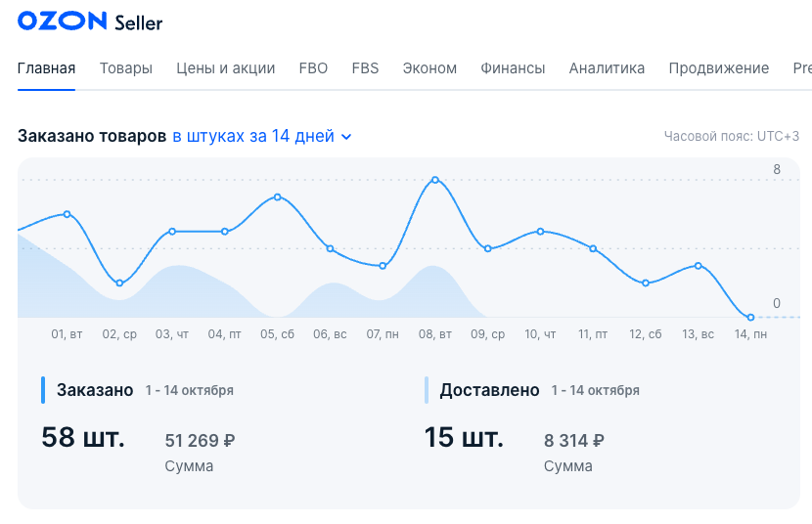812x524 pixels.
Task: Go to the FBO tab
Action: pyautogui.click(x=313, y=68)
